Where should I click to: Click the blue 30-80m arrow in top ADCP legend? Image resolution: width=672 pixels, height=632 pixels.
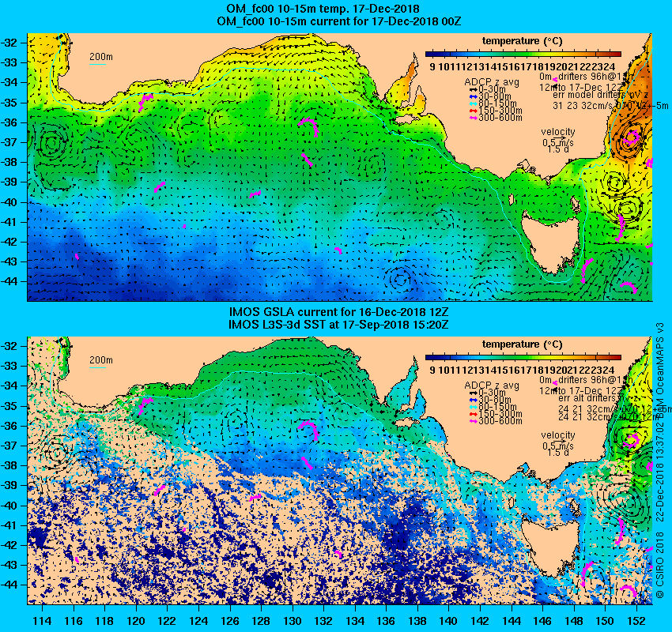pos(473,96)
